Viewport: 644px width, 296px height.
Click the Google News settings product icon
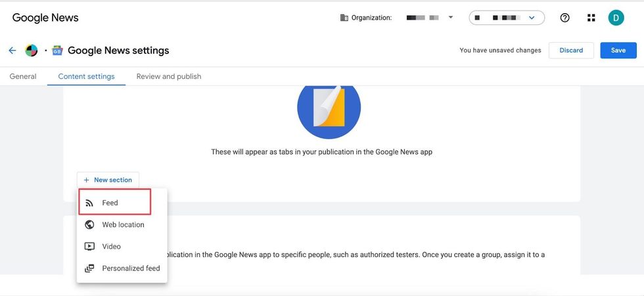58,51
